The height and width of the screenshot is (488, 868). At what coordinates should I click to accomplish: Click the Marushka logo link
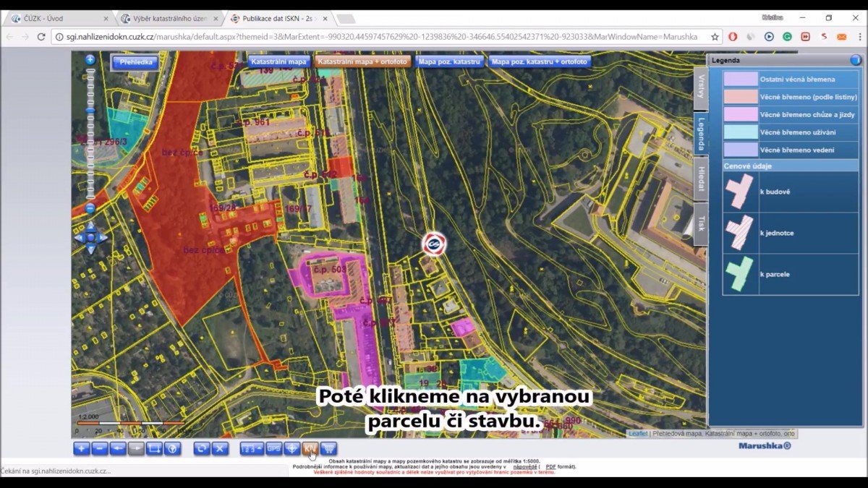765,445
